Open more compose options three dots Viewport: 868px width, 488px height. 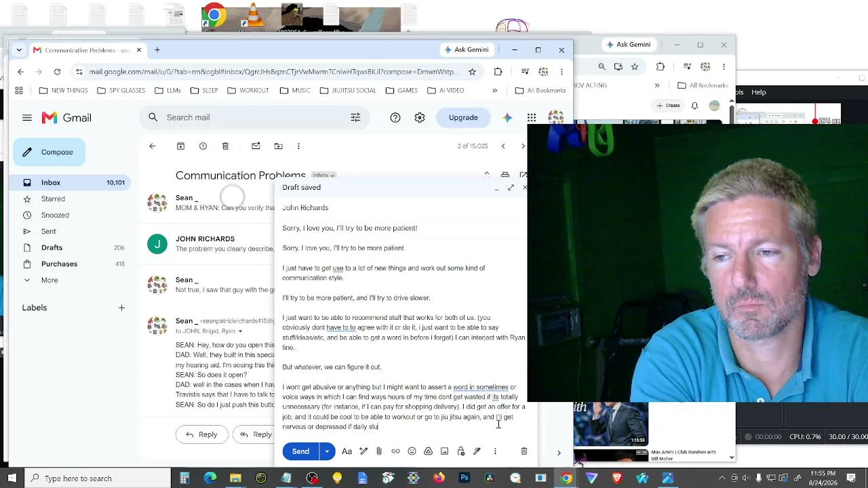495,451
